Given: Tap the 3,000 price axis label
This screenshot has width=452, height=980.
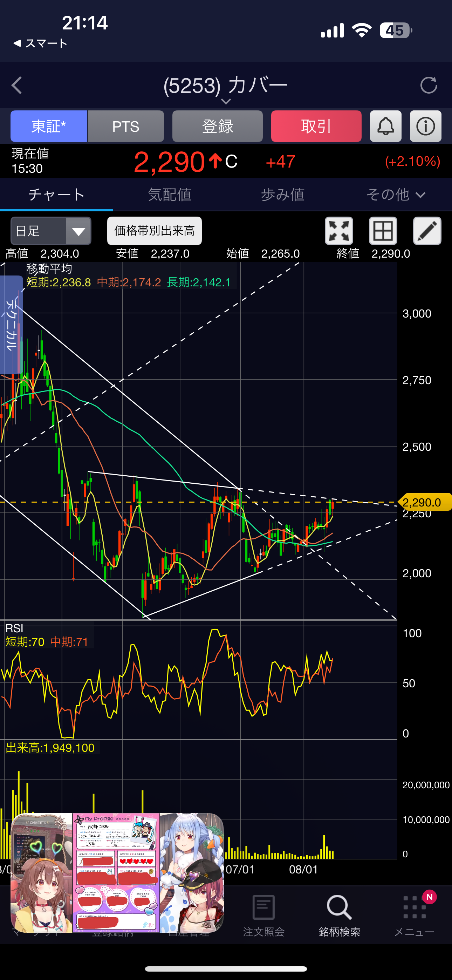Looking at the screenshot, I should point(417,313).
